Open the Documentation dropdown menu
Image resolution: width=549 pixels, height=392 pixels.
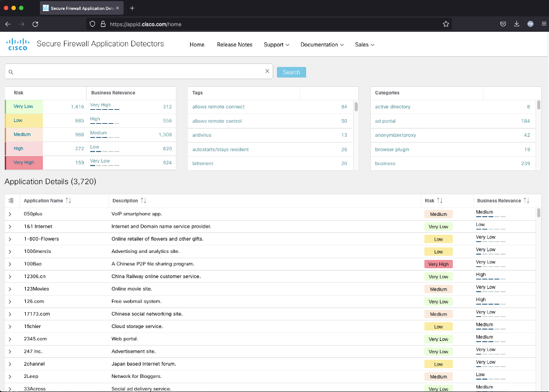coord(322,45)
